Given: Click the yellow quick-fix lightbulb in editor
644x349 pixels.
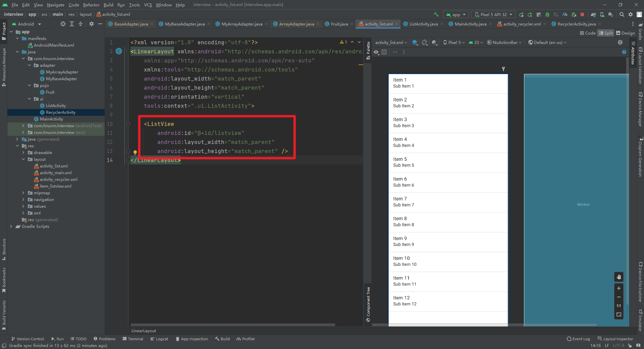Looking at the screenshot, I should click(135, 152).
